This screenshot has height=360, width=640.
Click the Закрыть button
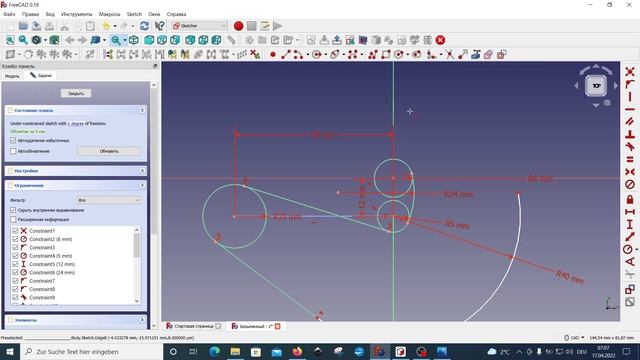(76, 93)
